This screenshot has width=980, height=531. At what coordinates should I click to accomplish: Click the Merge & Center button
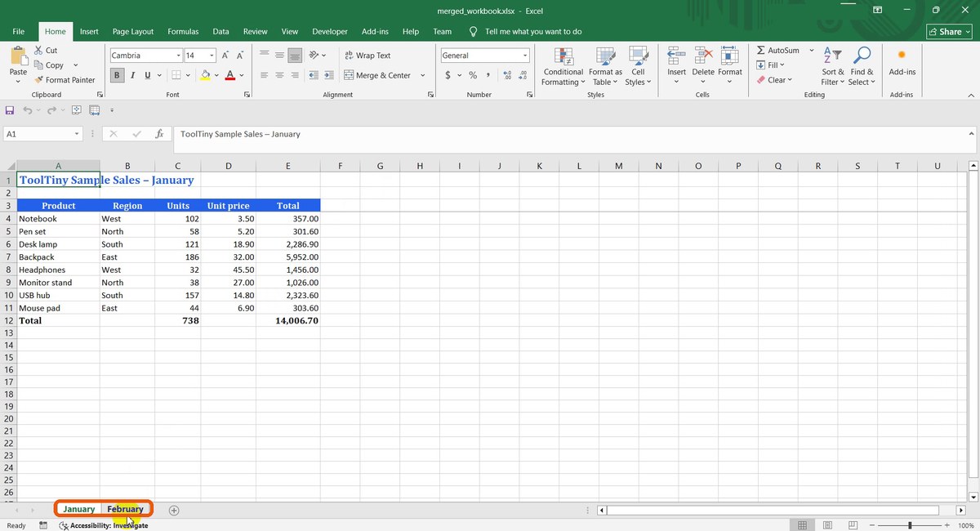(x=377, y=75)
